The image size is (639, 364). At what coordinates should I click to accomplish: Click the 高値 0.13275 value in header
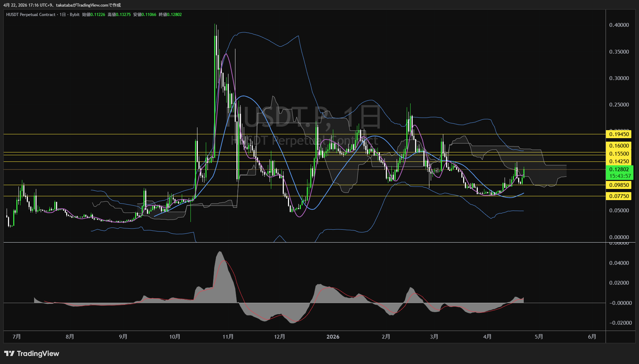(x=123, y=15)
